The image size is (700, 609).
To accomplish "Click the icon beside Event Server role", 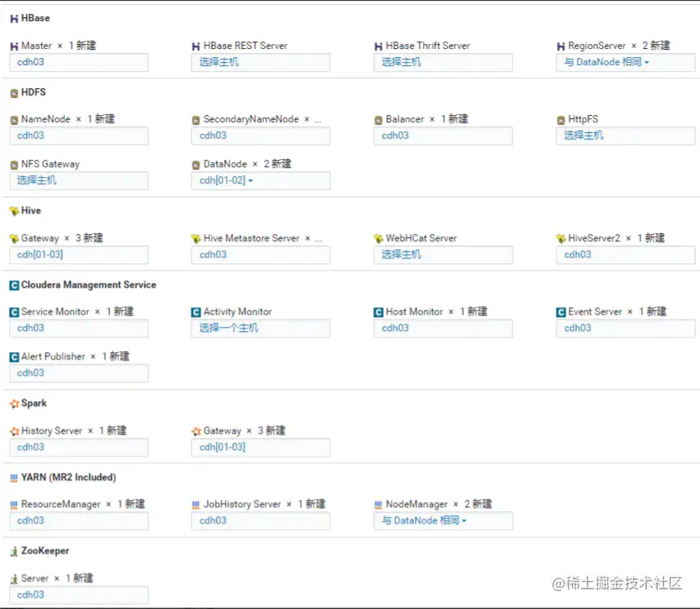I will tap(561, 312).
